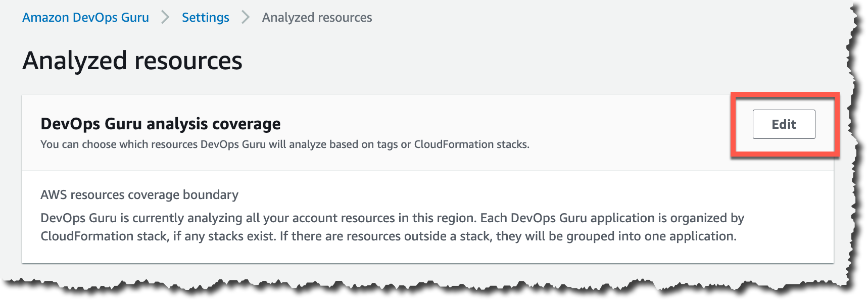Click the Analyzed resources breadcrumb text
868x300 pixels.
(317, 18)
